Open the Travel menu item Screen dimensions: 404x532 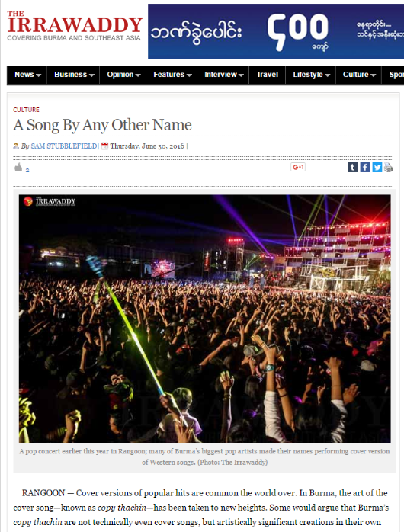coord(268,75)
